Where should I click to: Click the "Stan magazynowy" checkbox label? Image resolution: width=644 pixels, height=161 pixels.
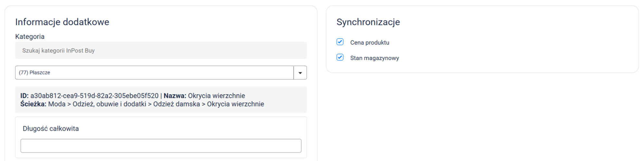pos(374,58)
